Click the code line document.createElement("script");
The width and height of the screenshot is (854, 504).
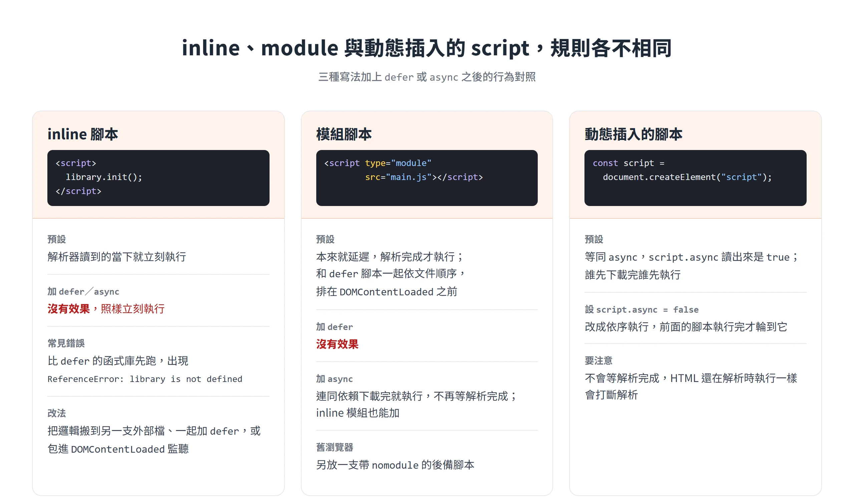tap(687, 177)
